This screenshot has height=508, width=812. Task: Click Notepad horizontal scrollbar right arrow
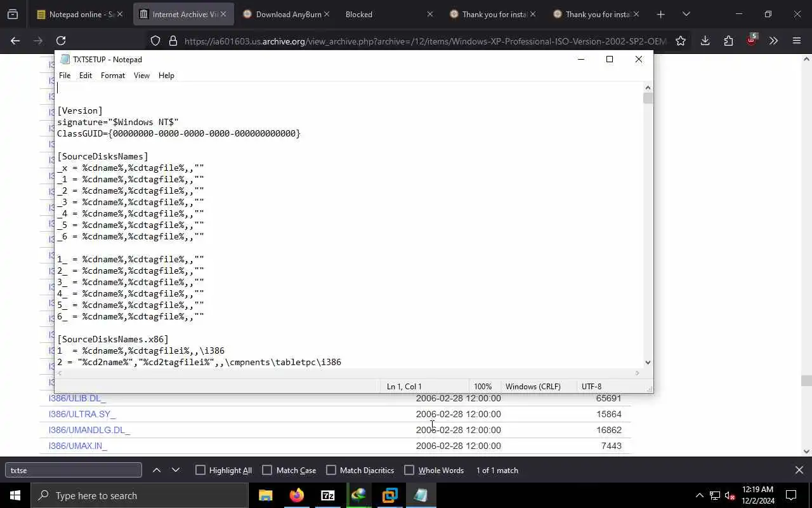pyautogui.click(x=638, y=373)
